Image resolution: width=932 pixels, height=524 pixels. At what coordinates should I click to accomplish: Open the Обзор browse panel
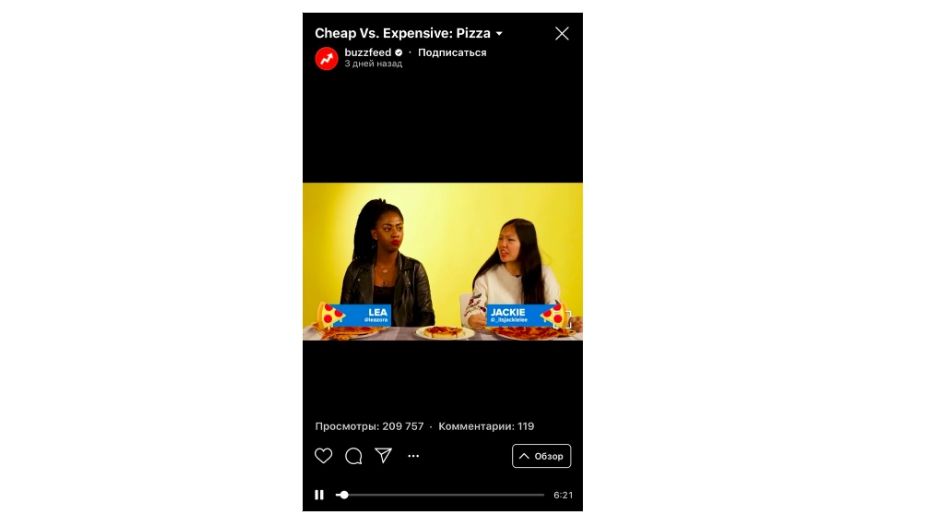click(541, 456)
